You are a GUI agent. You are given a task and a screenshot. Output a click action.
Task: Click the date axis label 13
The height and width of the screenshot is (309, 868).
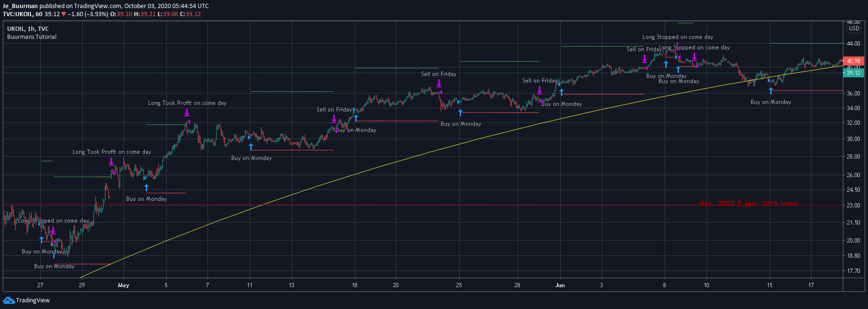point(292,285)
